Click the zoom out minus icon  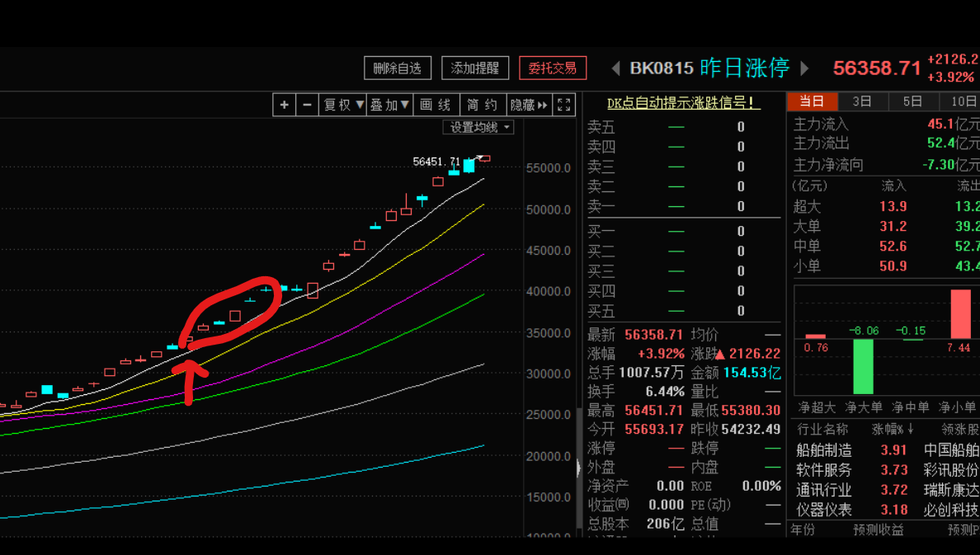click(307, 105)
